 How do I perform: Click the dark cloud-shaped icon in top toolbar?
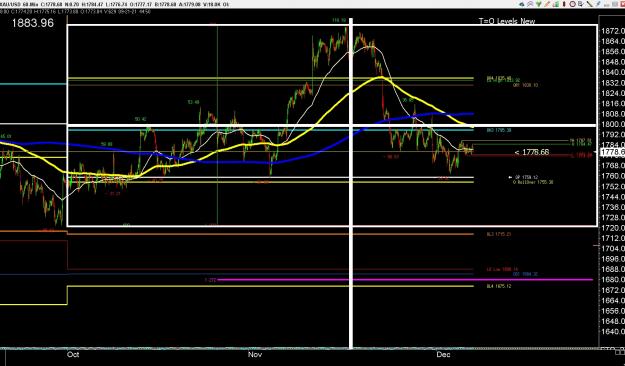[522, 4]
